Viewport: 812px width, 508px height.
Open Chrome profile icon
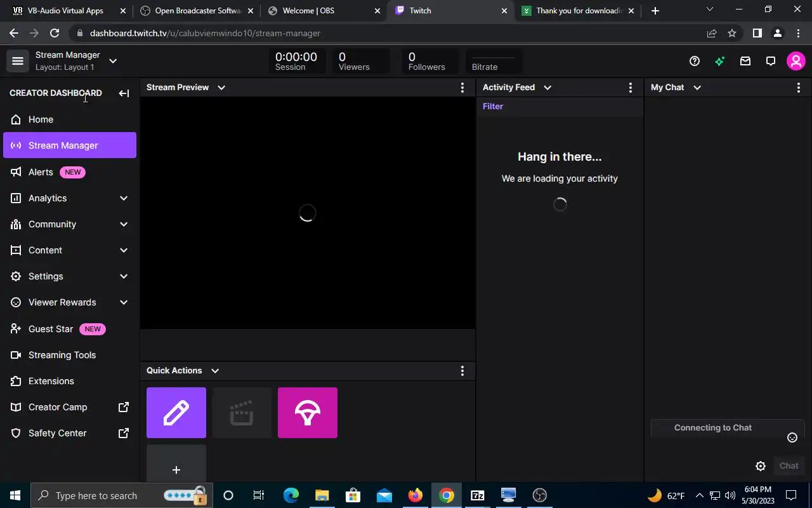778,33
